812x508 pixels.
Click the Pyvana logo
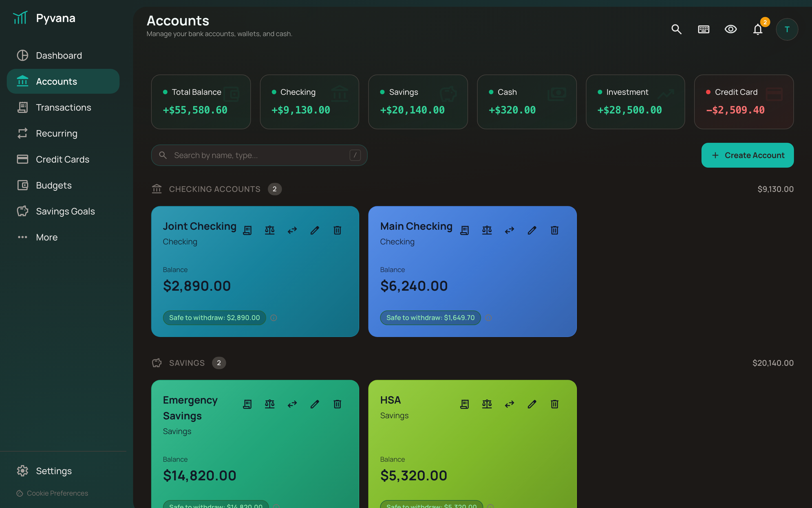tap(44, 18)
